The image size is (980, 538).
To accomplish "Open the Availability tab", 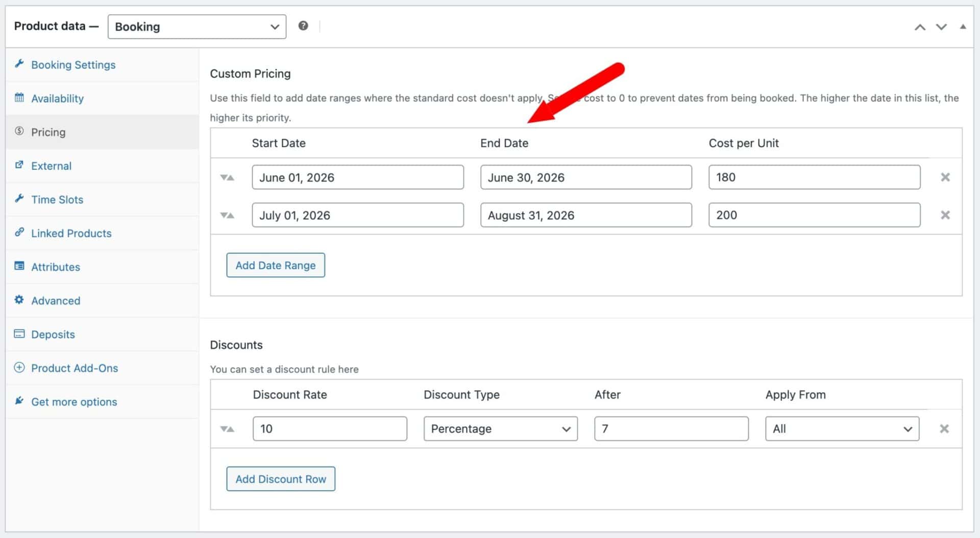I will (102, 98).
